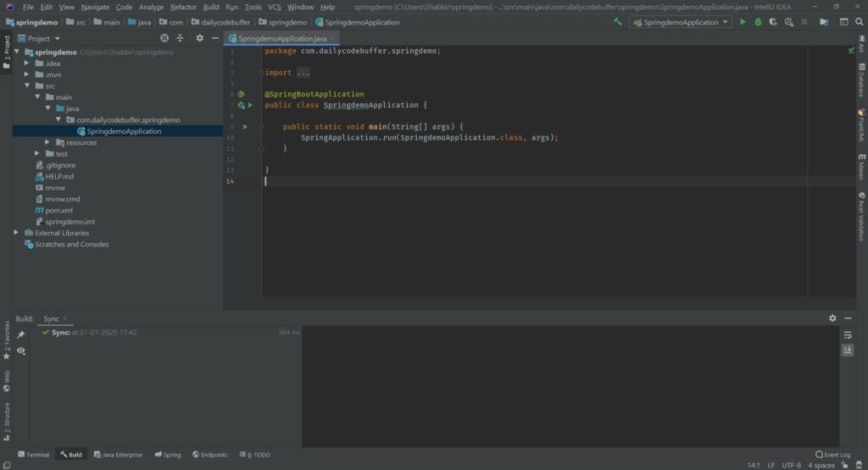The width and height of the screenshot is (868, 470).
Task: Expand the test folder
Action: point(37,154)
